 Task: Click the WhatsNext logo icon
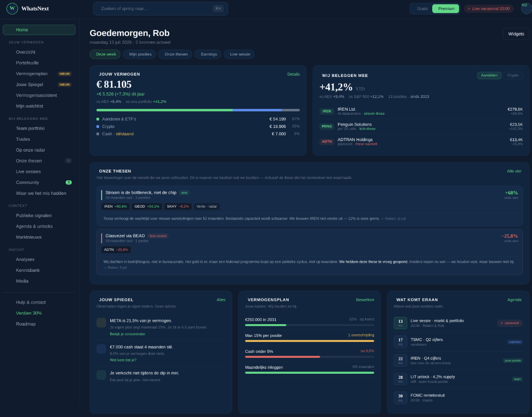[x=12, y=9]
